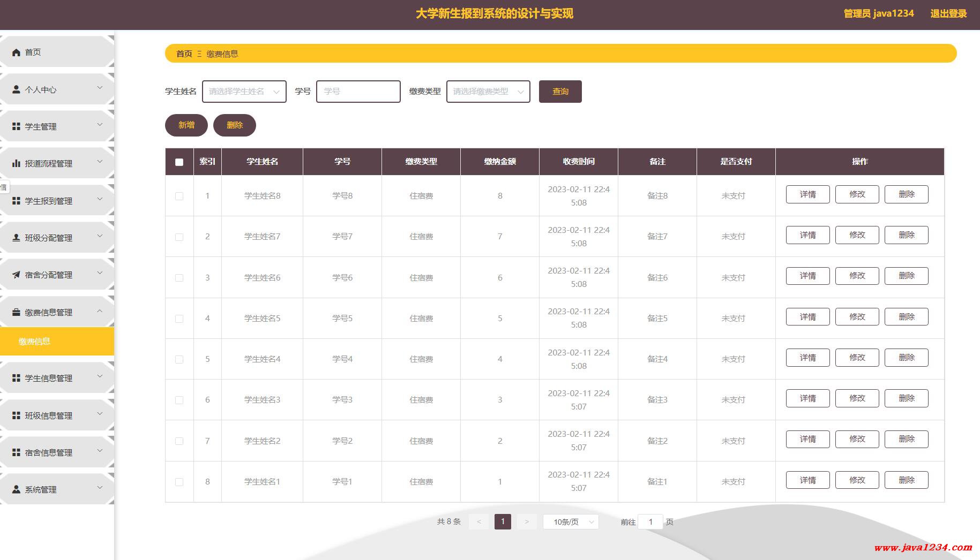This screenshot has width=980, height=560.
Task: Click the person icon beside 系统管理
Action: [16, 489]
